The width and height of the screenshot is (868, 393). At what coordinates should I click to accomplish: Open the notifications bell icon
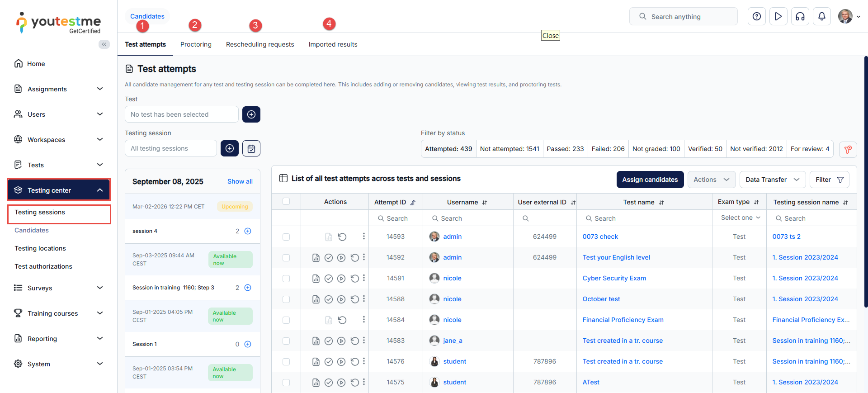point(821,17)
